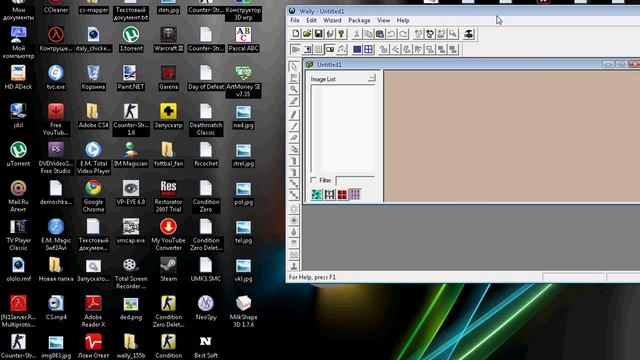Enable the Filter checkbox

(x=313, y=180)
